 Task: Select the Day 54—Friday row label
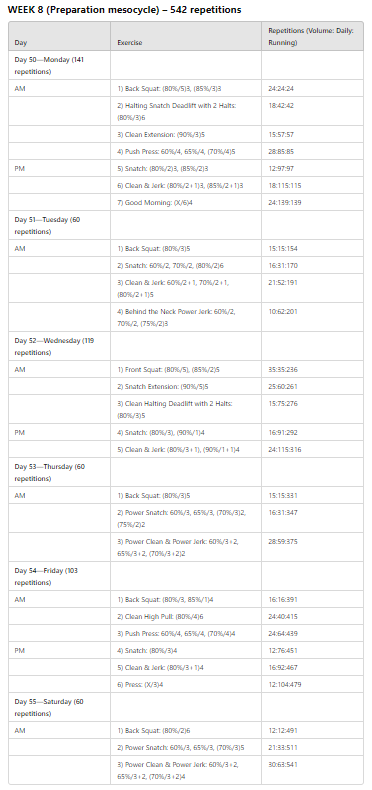[59, 576]
